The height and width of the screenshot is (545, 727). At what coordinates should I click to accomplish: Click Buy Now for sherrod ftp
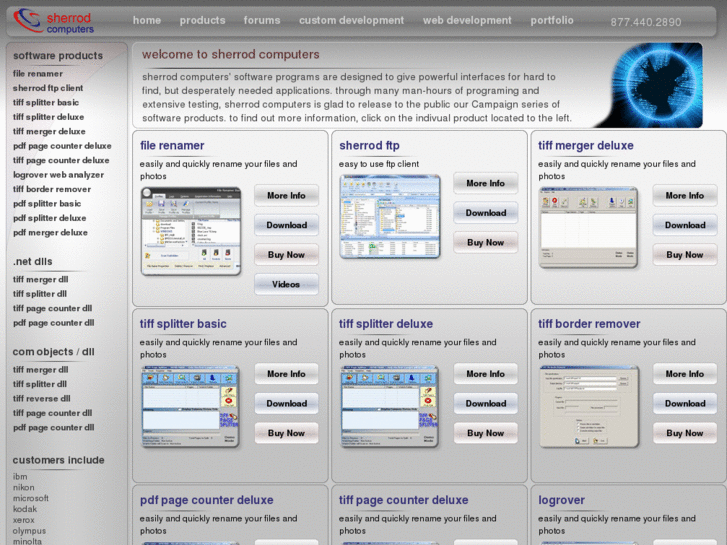[x=485, y=243]
